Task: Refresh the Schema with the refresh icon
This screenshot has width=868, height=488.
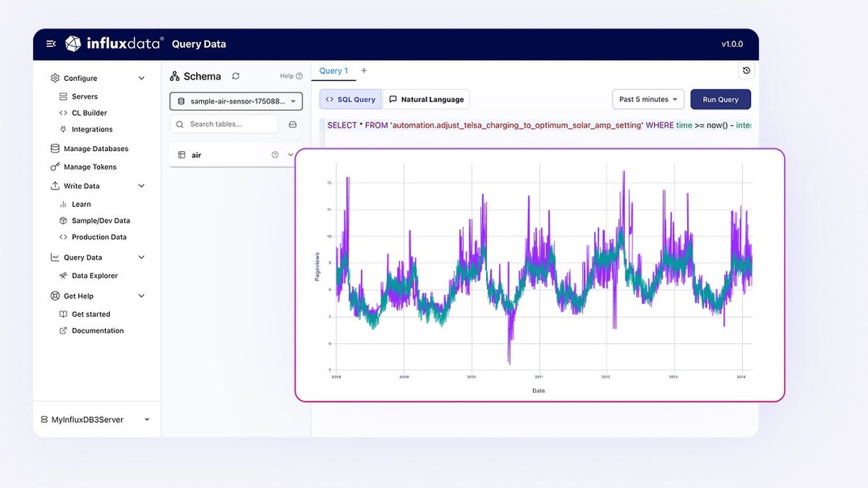Action: 236,76
